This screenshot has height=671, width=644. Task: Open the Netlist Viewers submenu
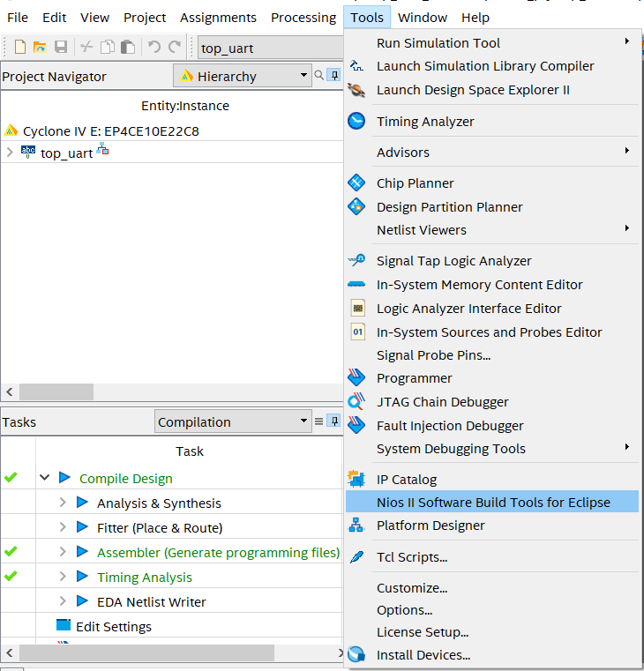tap(492, 230)
